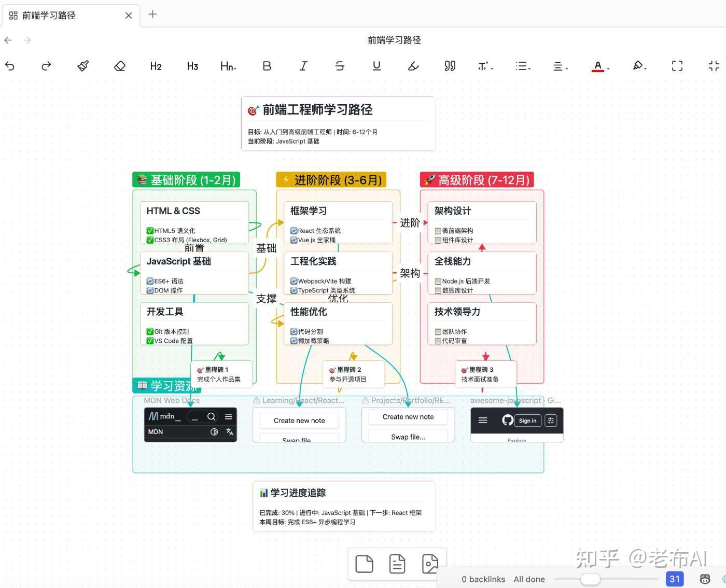Click Sign in on the GitHub embed
This screenshot has width=726, height=588.
(x=528, y=421)
